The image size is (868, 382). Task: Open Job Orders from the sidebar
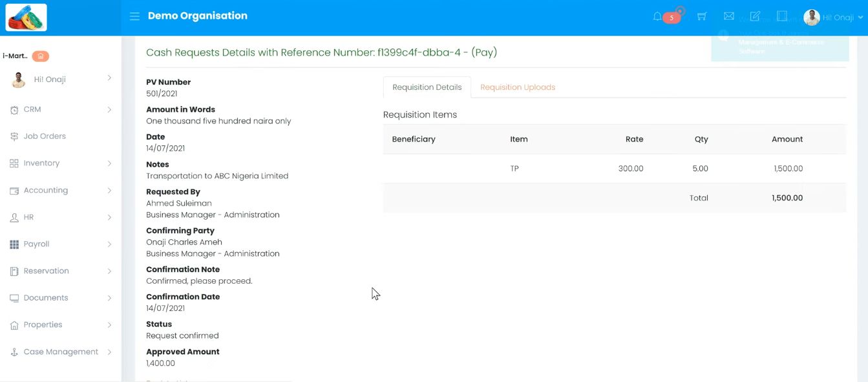(x=45, y=136)
